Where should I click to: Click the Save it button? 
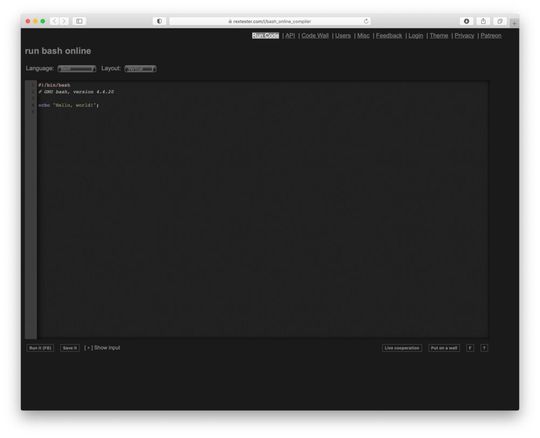click(70, 348)
